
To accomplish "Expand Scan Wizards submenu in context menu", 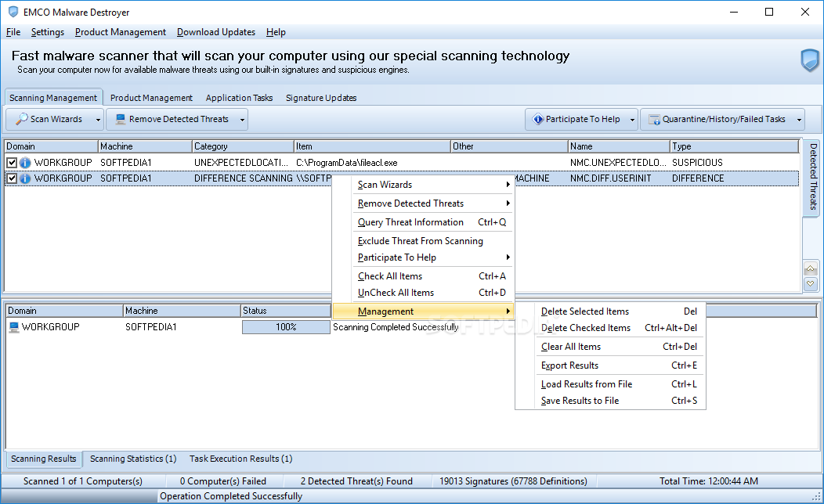I will 508,184.
